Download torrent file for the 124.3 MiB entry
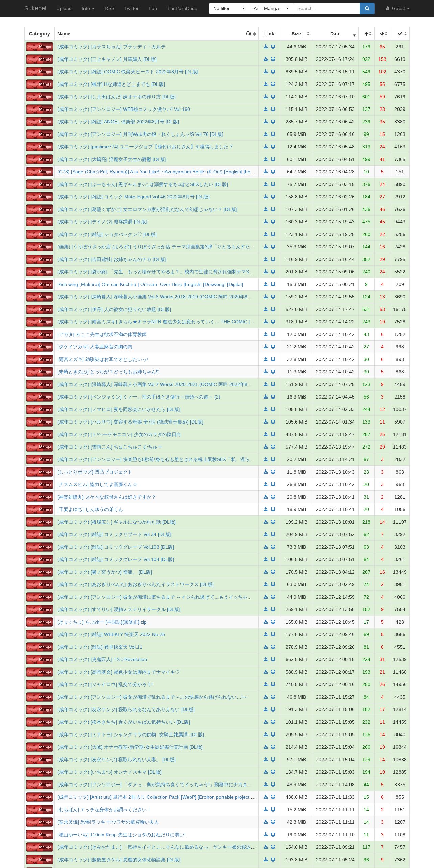 266,84
